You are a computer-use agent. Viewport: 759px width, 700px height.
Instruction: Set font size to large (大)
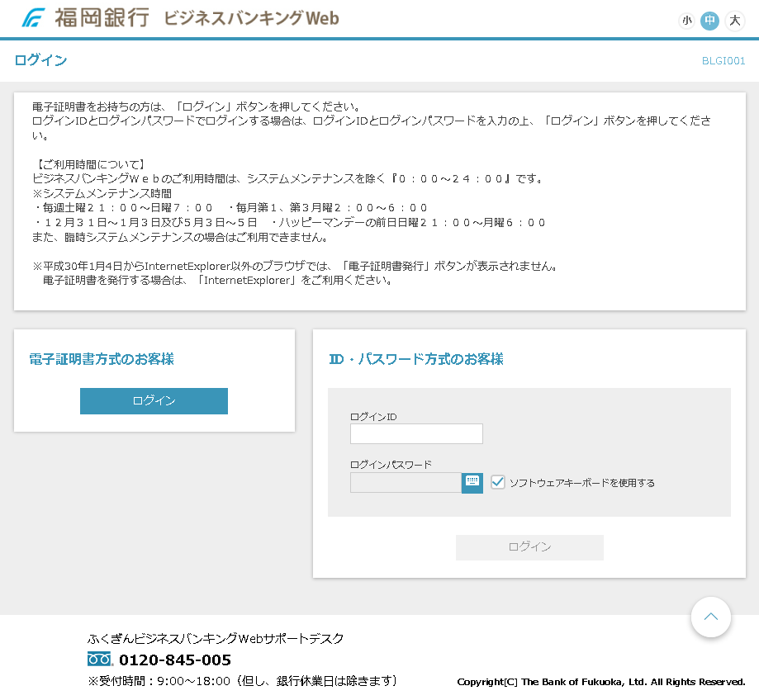point(735,21)
